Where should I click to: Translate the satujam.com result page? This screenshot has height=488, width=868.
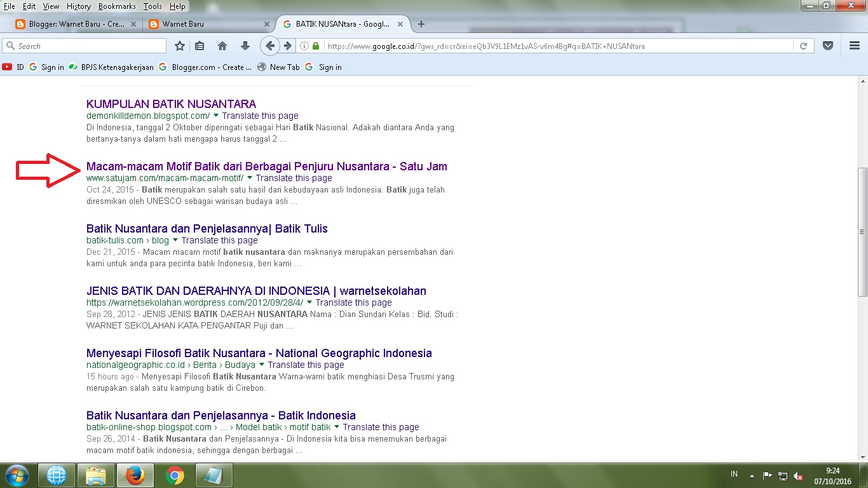tap(294, 178)
